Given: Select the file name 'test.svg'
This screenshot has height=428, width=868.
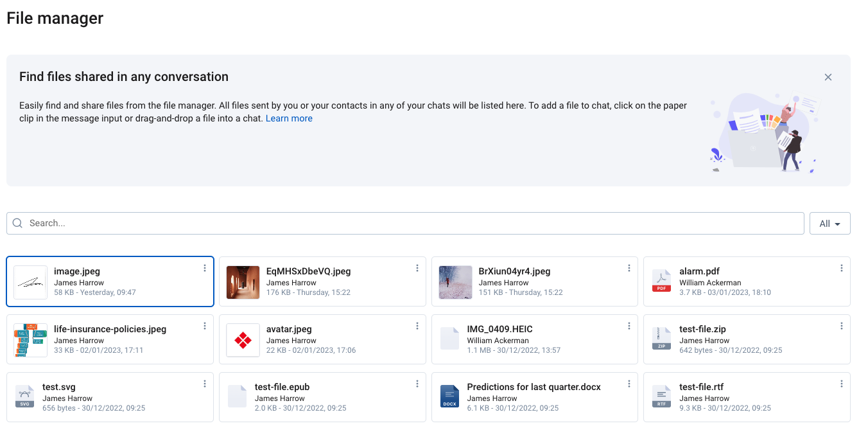Looking at the screenshot, I should click(59, 387).
